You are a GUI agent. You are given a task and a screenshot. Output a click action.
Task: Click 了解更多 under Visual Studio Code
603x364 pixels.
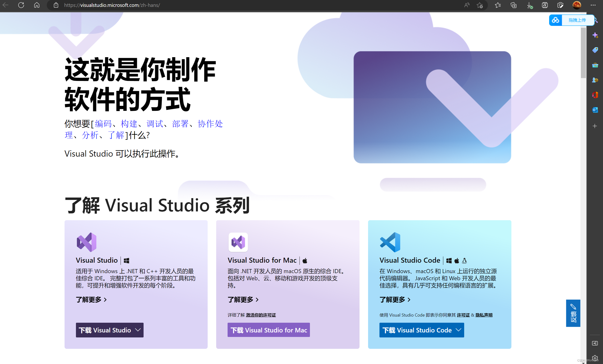click(394, 300)
